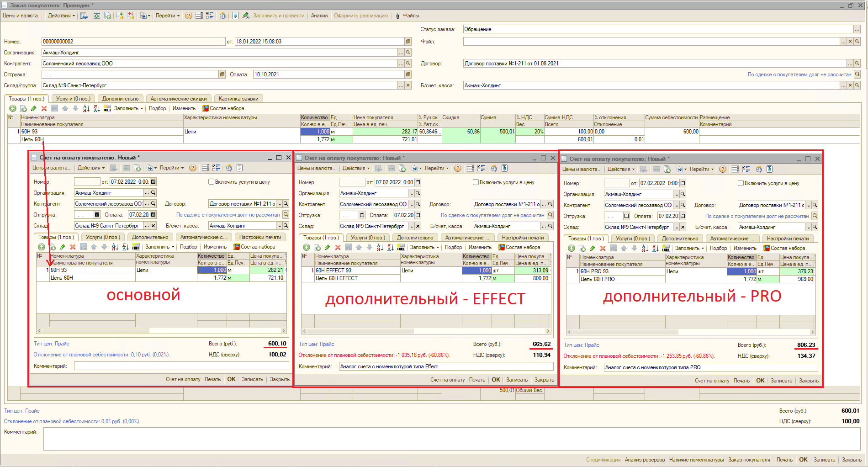The image size is (868, 467).
Task: Open the Действия dropdown in the основной invoice
Action: pyautogui.click(x=91, y=168)
